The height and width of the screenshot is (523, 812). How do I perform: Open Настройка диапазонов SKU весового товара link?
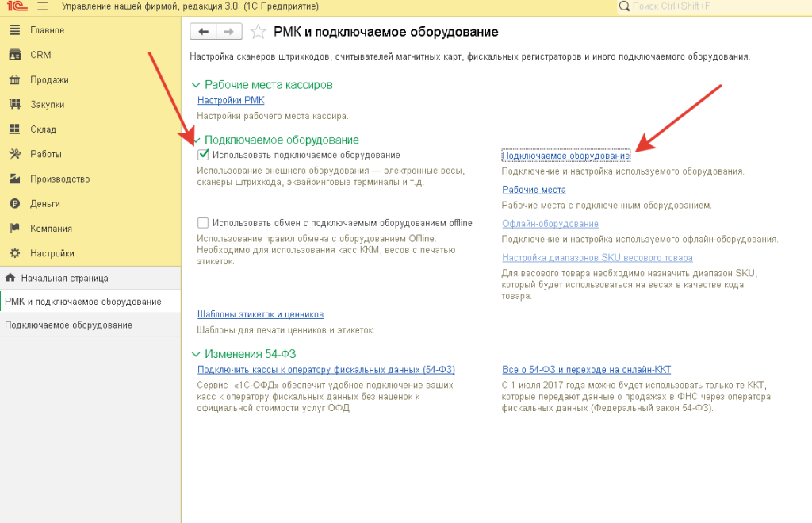tap(597, 258)
